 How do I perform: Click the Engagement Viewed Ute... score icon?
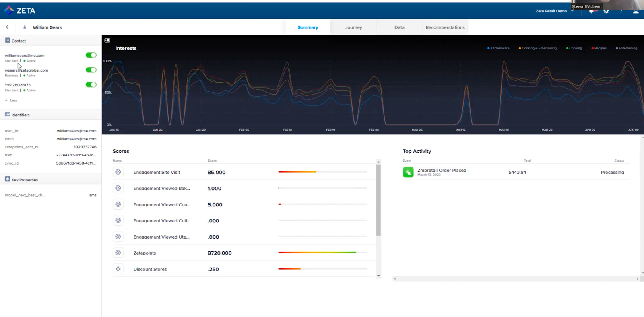pyautogui.click(x=118, y=236)
